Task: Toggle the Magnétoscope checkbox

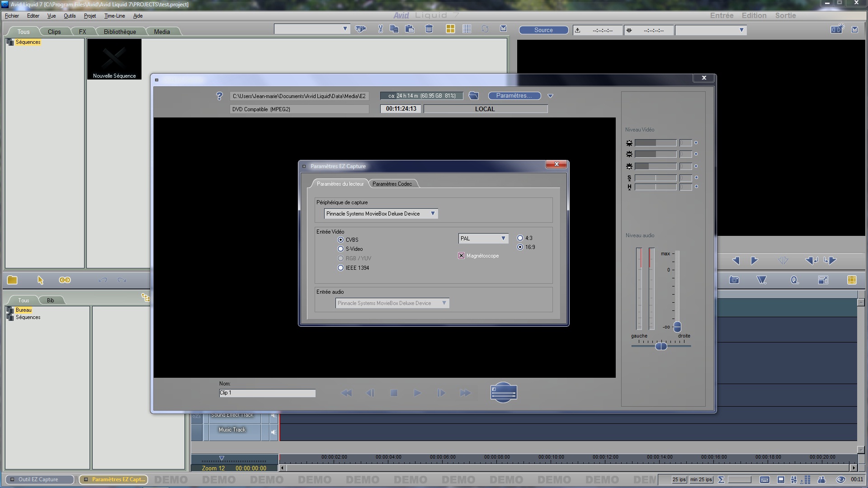Action: (461, 256)
